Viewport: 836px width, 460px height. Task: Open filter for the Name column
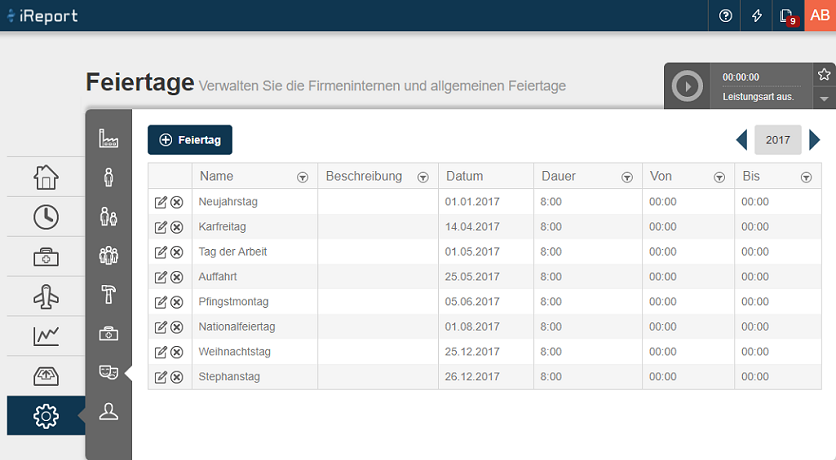coord(302,177)
